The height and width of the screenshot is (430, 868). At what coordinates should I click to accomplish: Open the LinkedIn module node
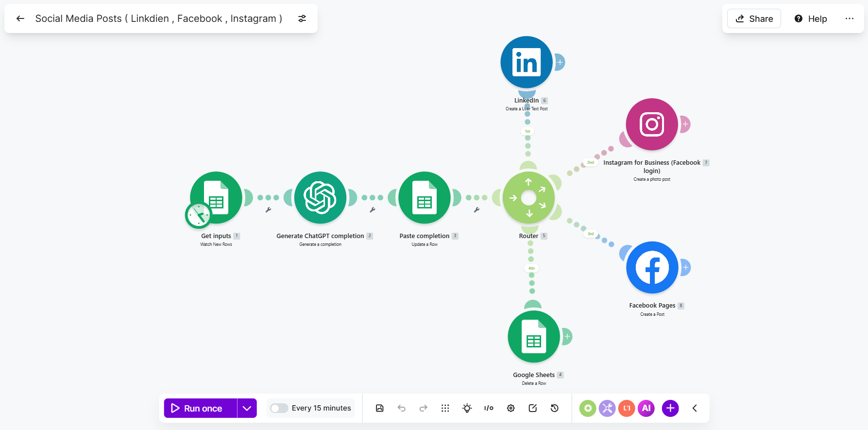pyautogui.click(x=527, y=62)
